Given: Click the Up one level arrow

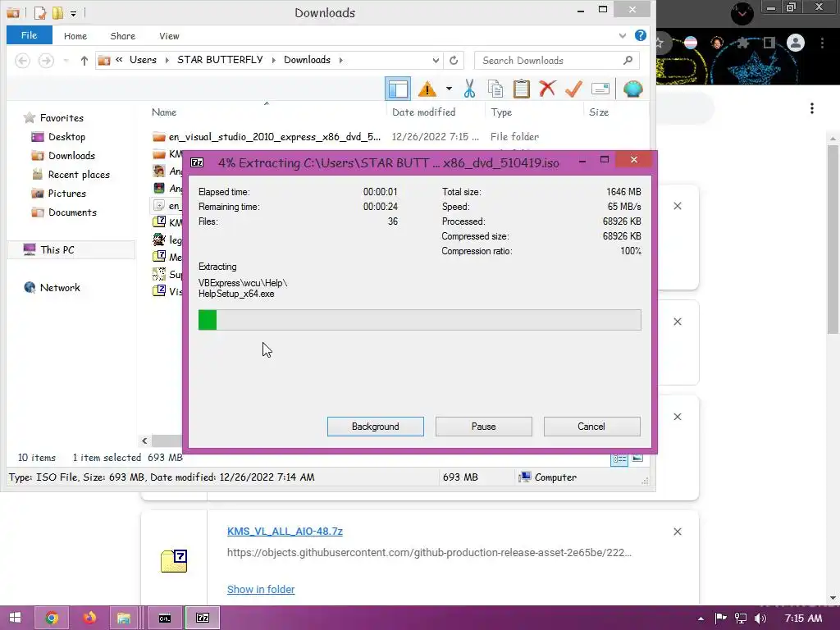Looking at the screenshot, I should (x=84, y=61).
